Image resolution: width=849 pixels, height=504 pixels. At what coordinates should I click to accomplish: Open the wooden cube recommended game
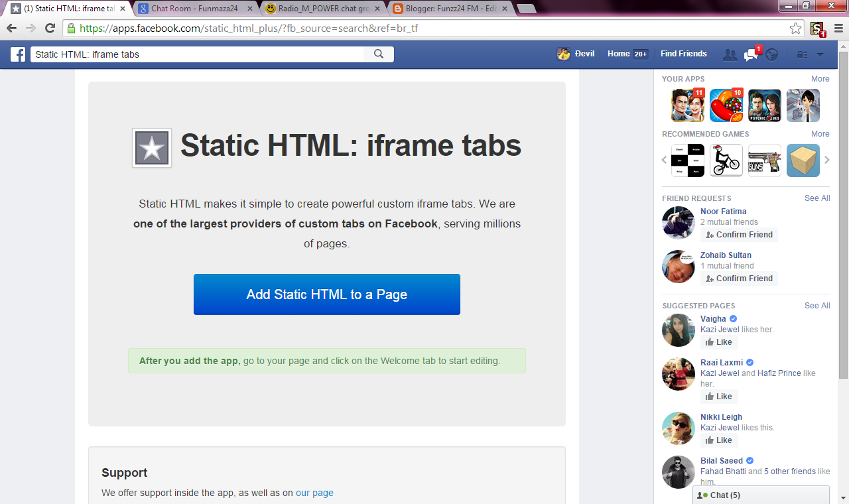pyautogui.click(x=803, y=160)
